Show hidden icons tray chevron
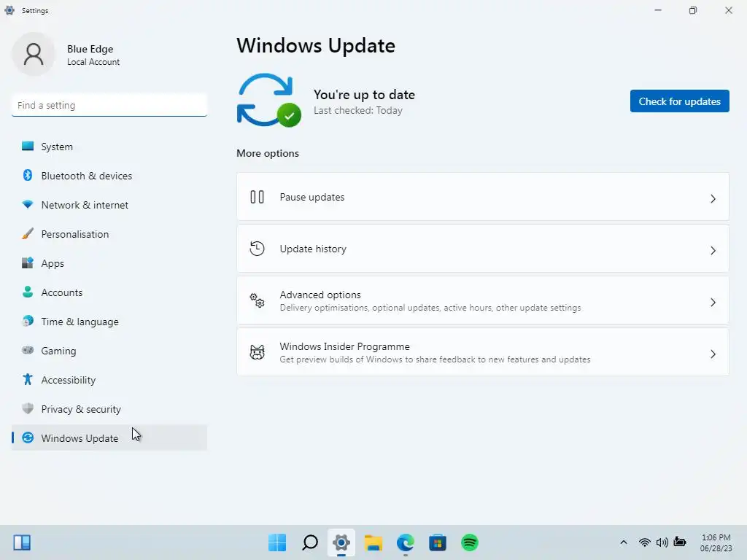The width and height of the screenshot is (747, 560). (623, 542)
